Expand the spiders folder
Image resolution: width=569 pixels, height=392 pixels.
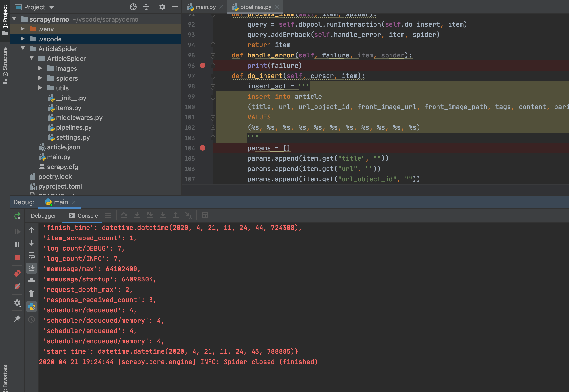40,78
